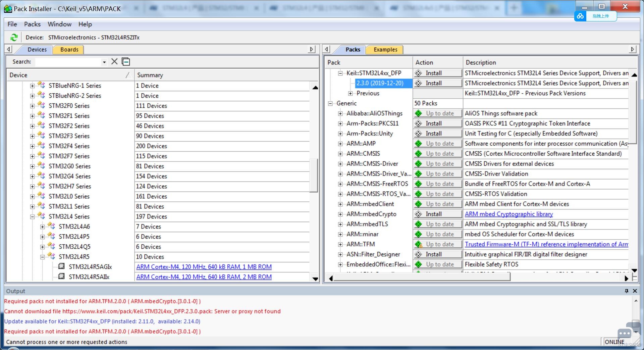Sort by the Device column header
Image resolution: width=644 pixels, height=350 pixels.
click(70, 75)
